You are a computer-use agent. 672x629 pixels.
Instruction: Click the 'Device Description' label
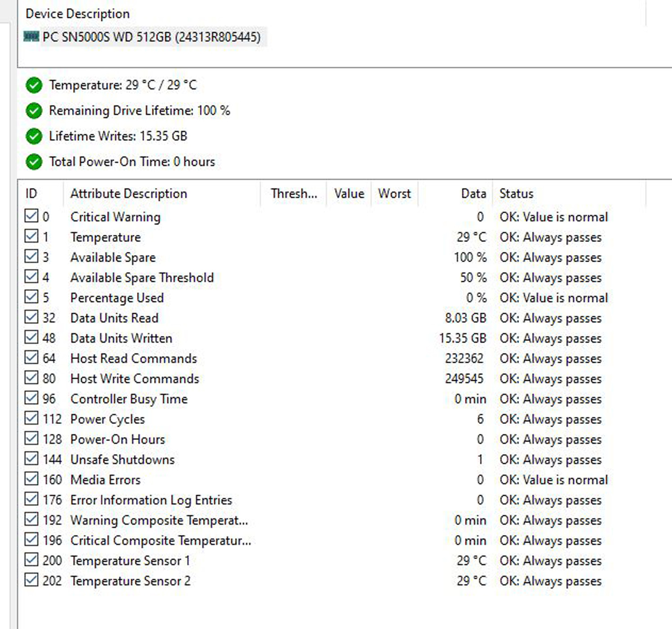click(78, 14)
